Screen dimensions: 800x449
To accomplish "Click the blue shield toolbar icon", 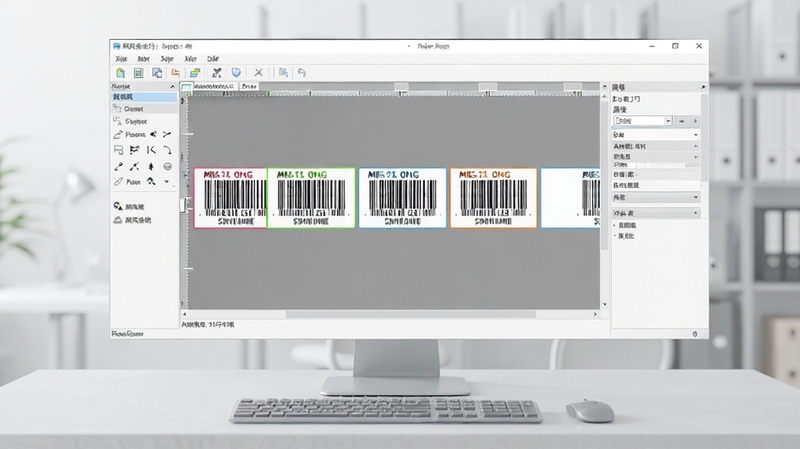I will pyautogui.click(x=236, y=72).
